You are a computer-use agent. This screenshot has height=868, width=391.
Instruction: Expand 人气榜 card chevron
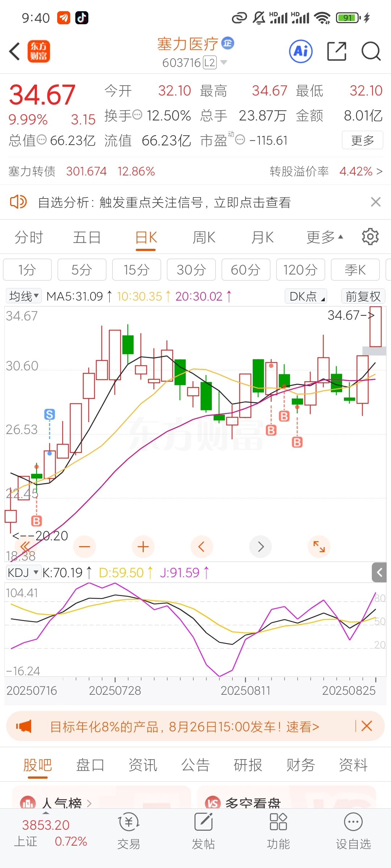click(x=89, y=803)
